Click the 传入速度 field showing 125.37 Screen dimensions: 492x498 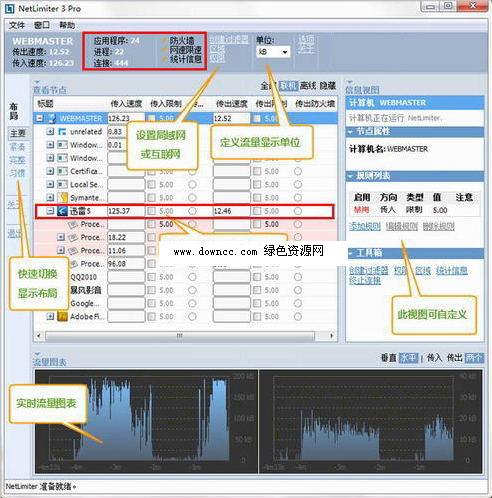click(x=126, y=211)
